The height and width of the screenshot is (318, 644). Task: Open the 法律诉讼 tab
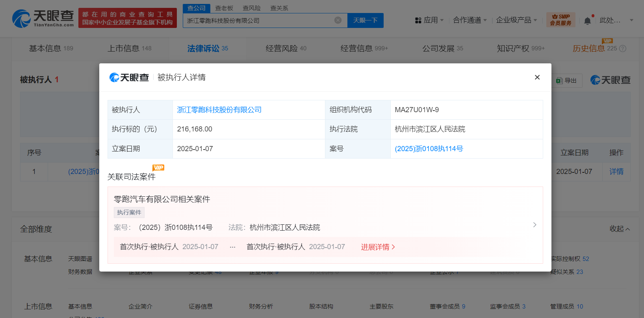coord(208,48)
